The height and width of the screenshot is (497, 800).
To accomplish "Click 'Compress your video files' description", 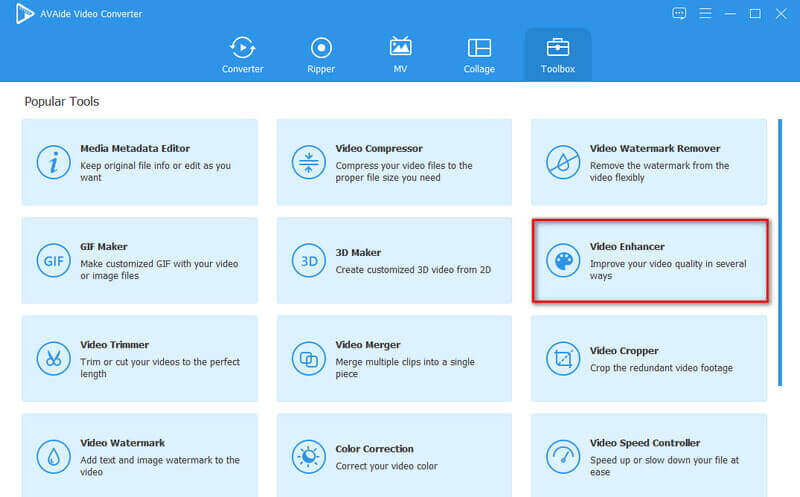I will click(404, 171).
